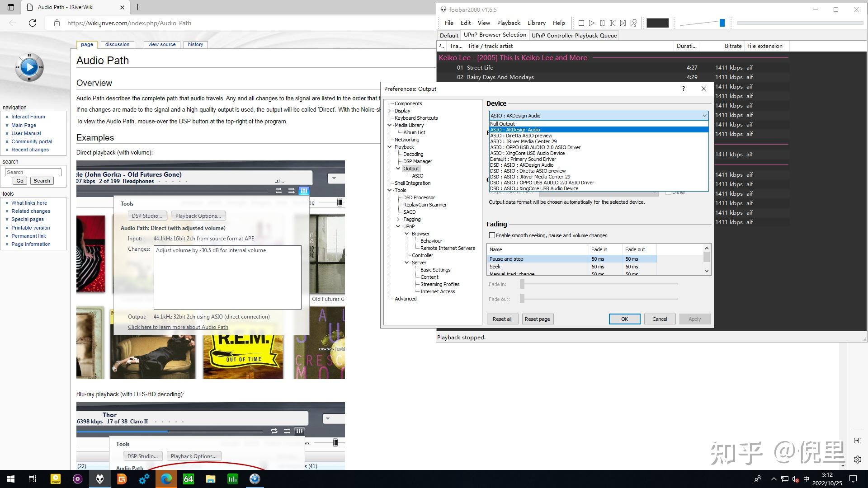Click the random playback icon
This screenshot has height=488, width=868.
[634, 23]
